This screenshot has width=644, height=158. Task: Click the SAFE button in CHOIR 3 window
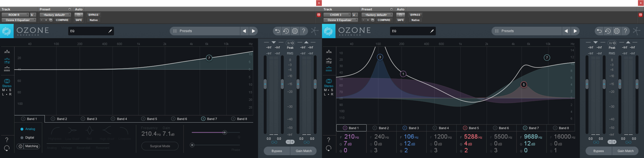point(401,20)
